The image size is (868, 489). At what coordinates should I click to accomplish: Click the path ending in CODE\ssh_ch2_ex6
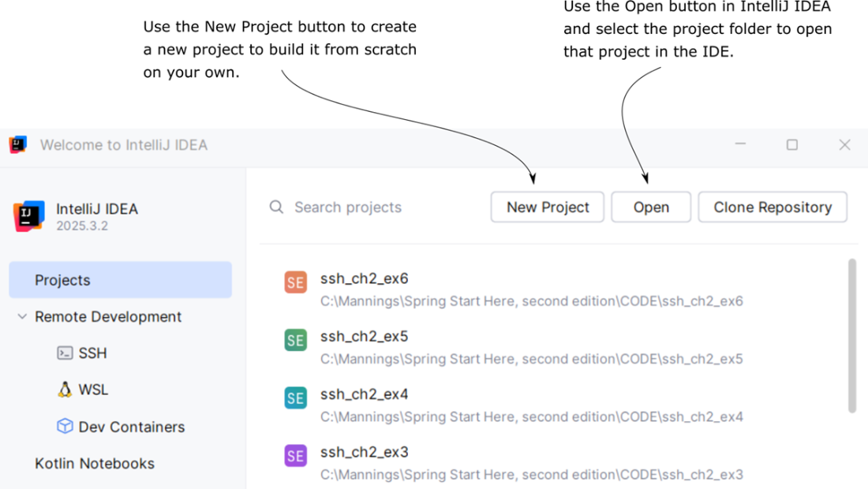[531, 301]
